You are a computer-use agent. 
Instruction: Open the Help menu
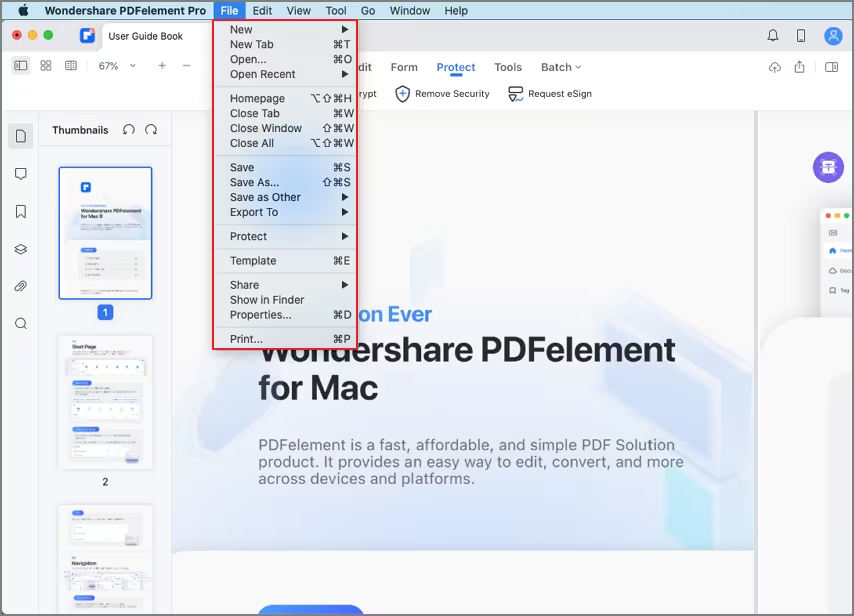click(456, 10)
